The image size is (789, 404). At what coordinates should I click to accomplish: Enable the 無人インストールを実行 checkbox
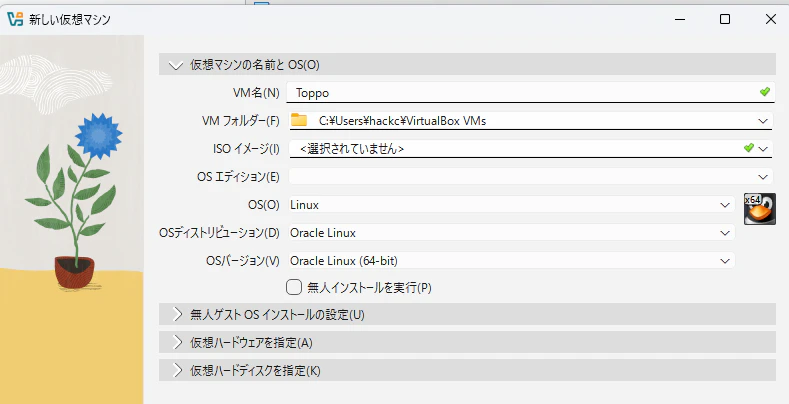tap(294, 287)
